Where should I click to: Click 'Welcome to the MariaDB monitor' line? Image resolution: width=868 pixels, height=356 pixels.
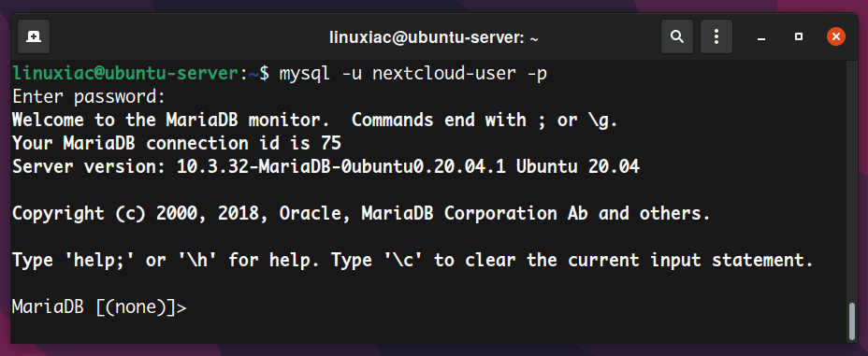177,120
